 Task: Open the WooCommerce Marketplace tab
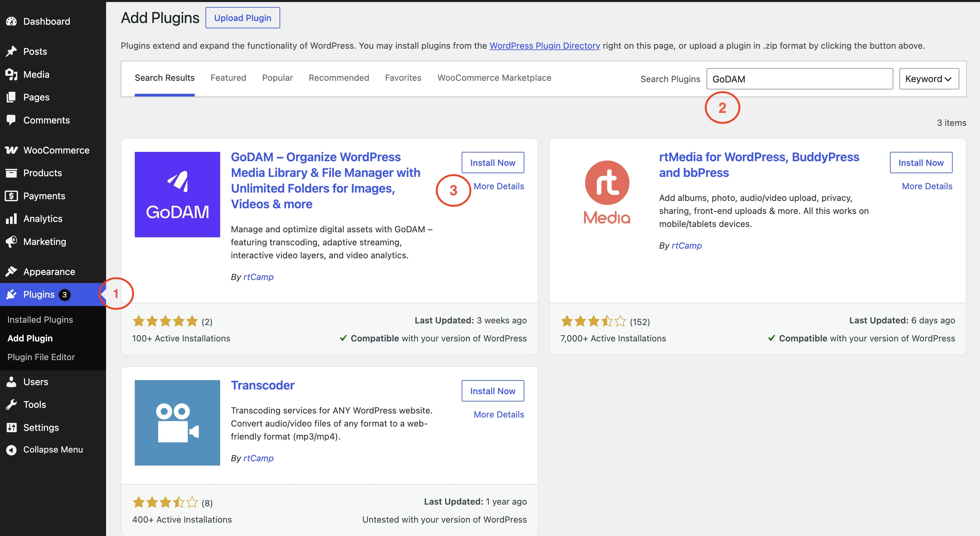click(494, 78)
